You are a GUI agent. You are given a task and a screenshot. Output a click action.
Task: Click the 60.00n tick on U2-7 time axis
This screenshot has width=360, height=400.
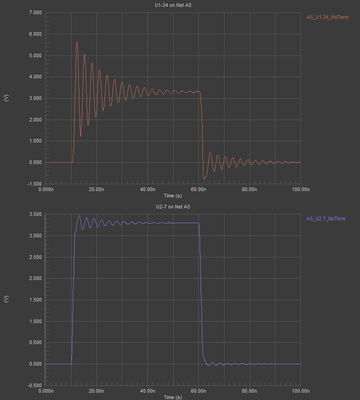coord(198,391)
